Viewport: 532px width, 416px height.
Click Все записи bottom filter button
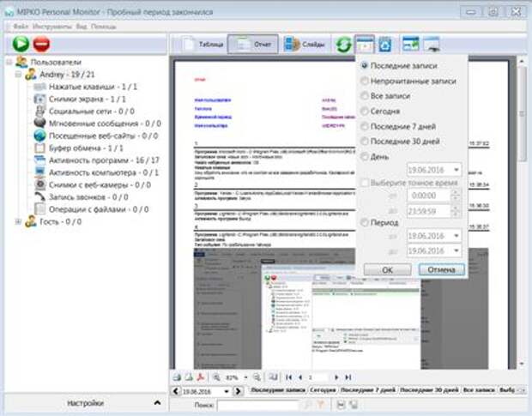click(x=479, y=390)
